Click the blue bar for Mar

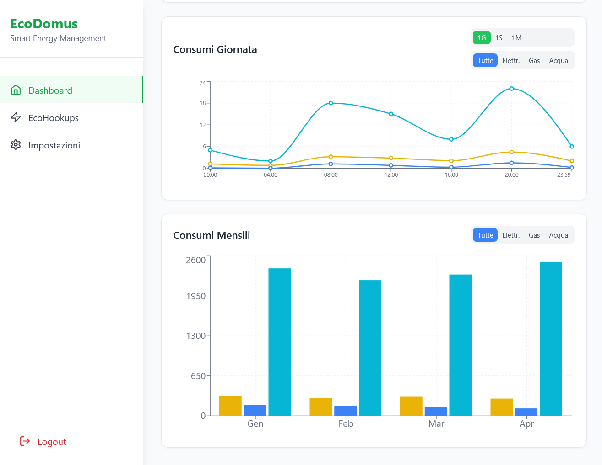(436, 411)
